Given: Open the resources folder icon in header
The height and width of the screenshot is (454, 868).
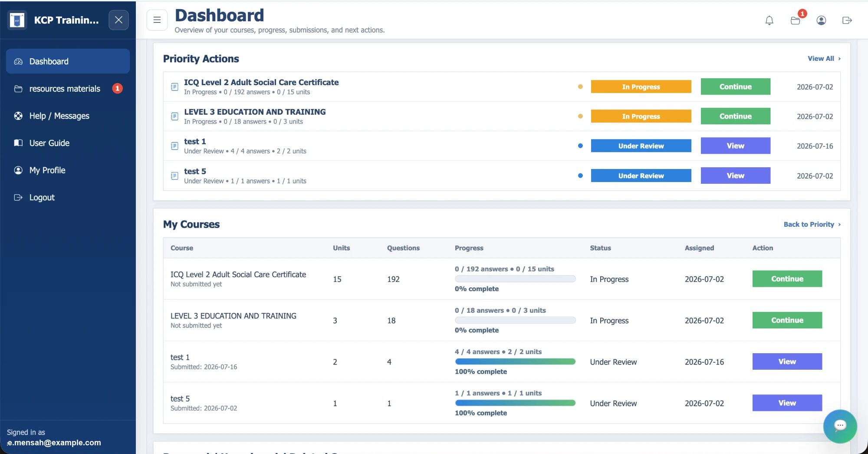Looking at the screenshot, I should 795,20.
